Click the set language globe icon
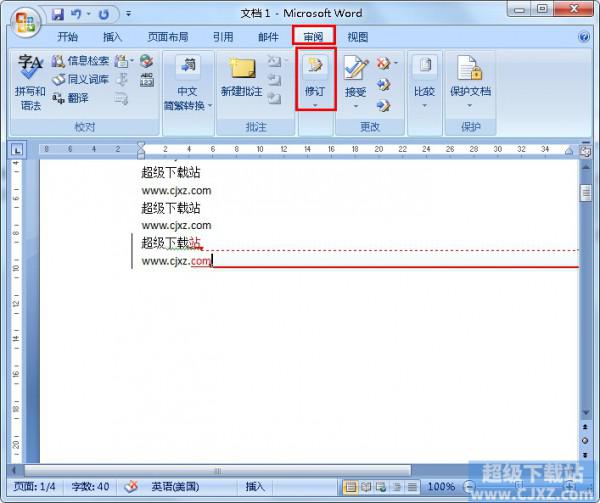 click(x=147, y=61)
